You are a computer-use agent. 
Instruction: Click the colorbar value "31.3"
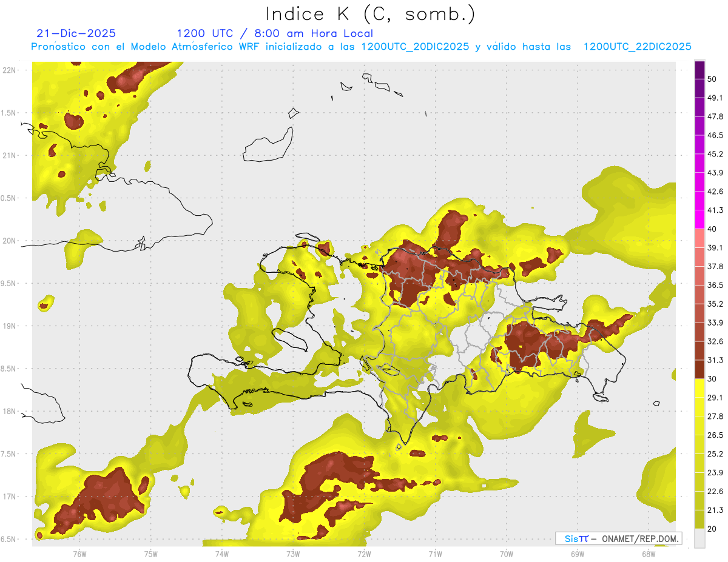point(715,360)
